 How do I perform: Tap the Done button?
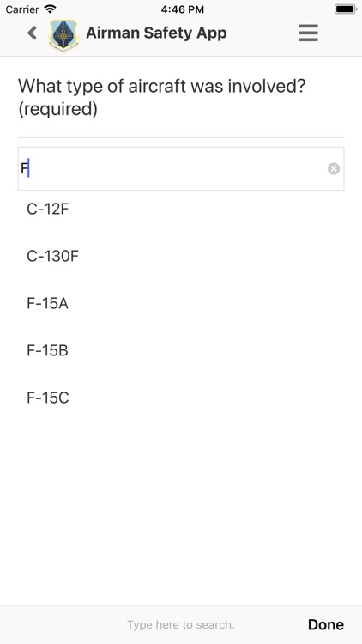pyautogui.click(x=326, y=624)
